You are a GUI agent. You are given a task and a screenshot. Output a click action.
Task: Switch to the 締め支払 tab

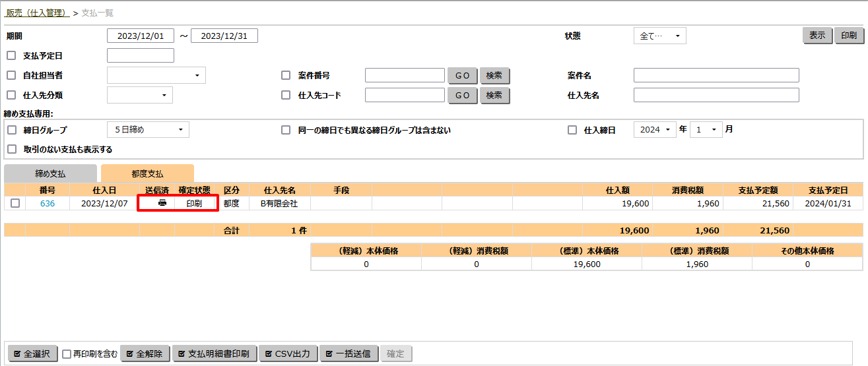[x=50, y=174]
